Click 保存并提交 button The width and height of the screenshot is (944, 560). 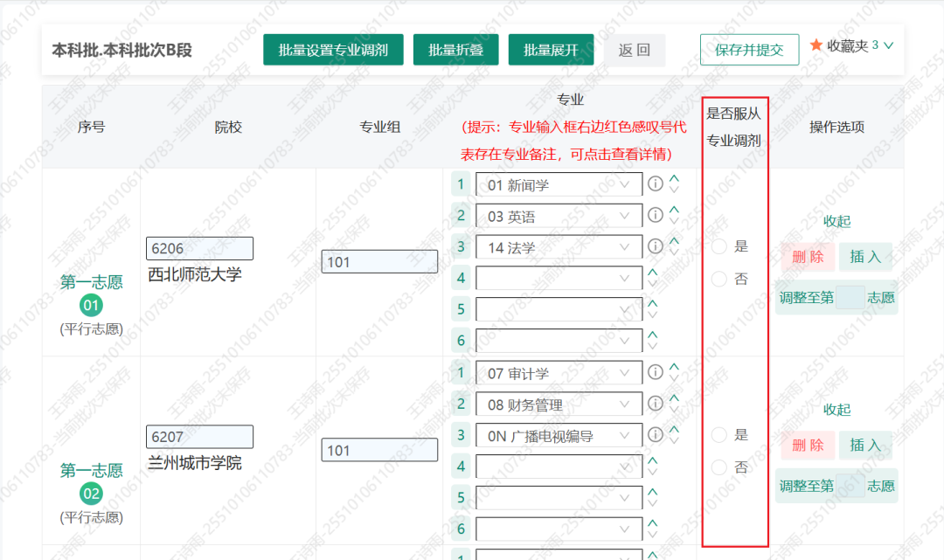[750, 49]
